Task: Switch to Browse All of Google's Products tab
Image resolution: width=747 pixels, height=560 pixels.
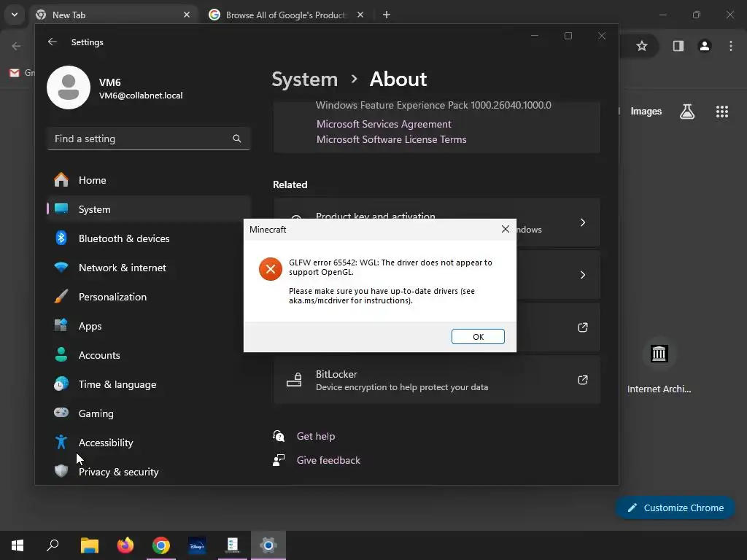Action: tap(286, 15)
